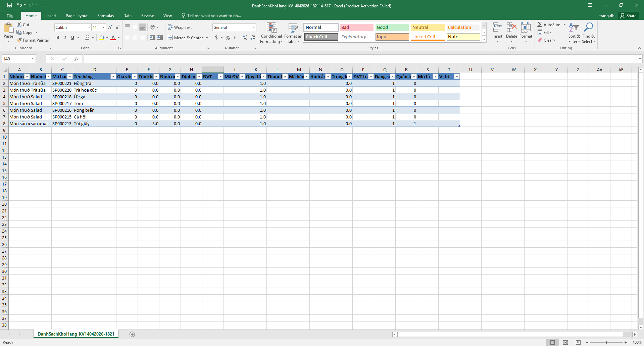Click the formula bar input
The image size is (644, 346).
coord(360,59)
